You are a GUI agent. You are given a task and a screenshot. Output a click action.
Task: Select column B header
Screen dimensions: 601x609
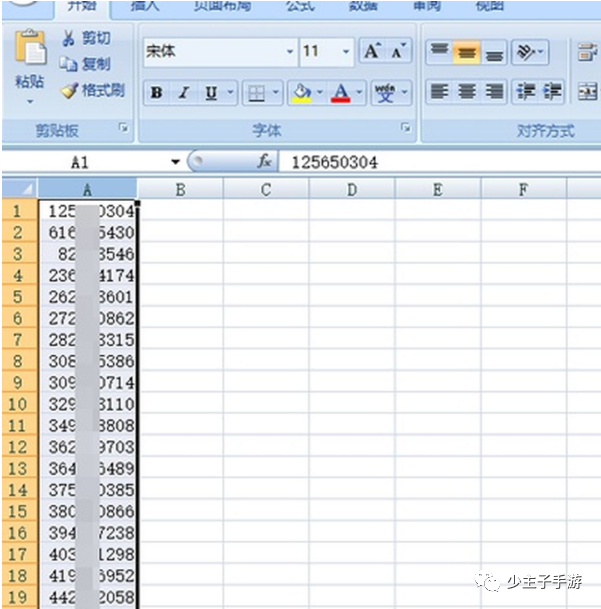point(180,189)
